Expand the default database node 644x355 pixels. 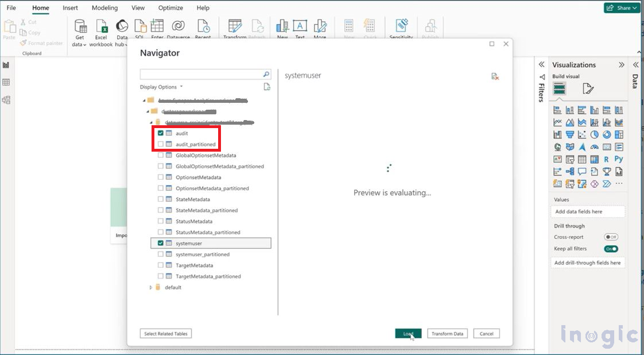pyautogui.click(x=151, y=288)
